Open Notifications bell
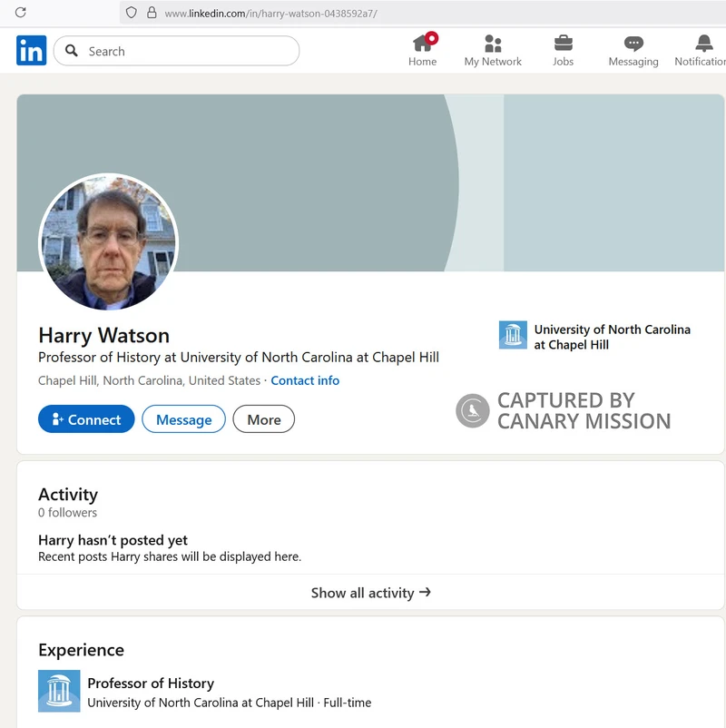The width and height of the screenshot is (726, 728). (701, 50)
